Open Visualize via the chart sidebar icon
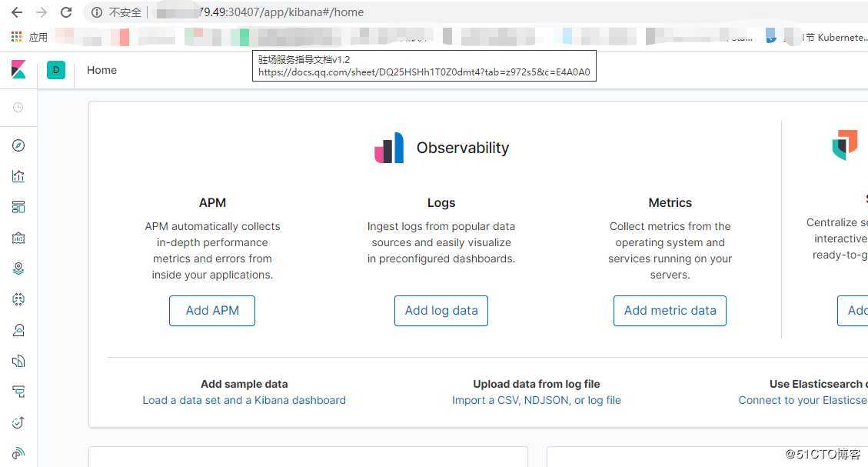Screen dimensions: 868x467 click(x=18, y=176)
